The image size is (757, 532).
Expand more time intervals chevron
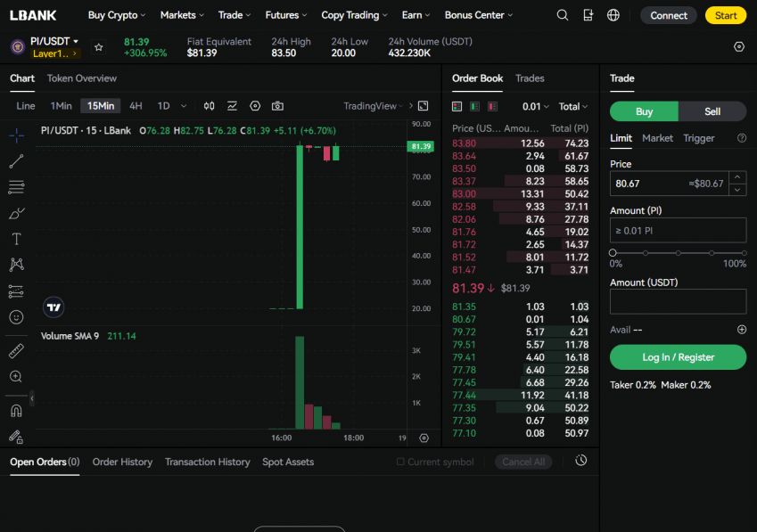coord(184,106)
